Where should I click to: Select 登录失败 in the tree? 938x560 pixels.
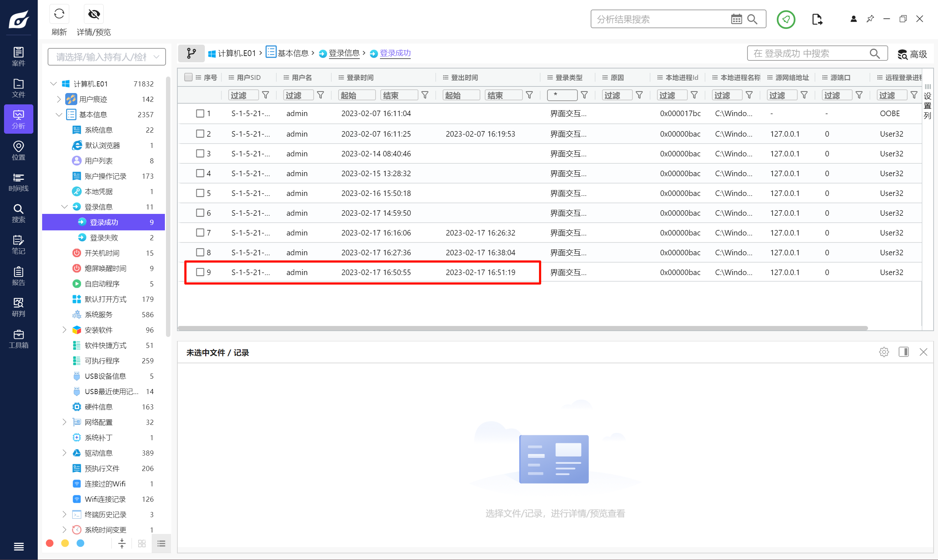pyautogui.click(x=103, y=237)
